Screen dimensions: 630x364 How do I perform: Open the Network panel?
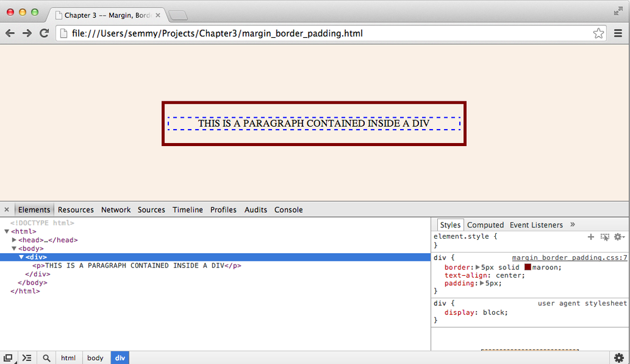pos(116,210)
